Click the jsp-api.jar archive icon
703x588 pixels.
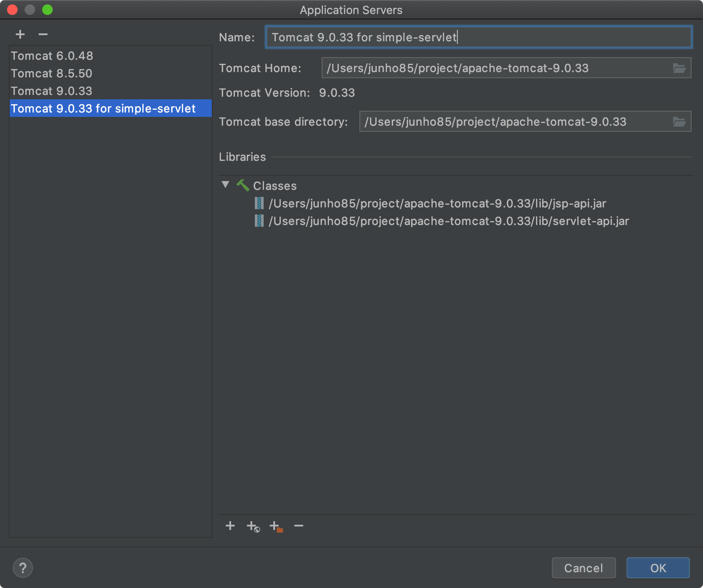coord(259,203)
